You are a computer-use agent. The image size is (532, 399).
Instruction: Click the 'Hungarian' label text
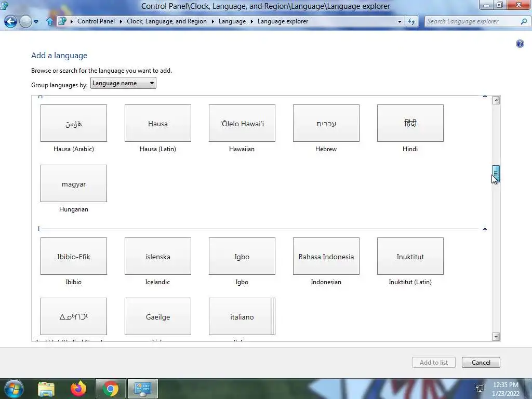coord(74,209)
